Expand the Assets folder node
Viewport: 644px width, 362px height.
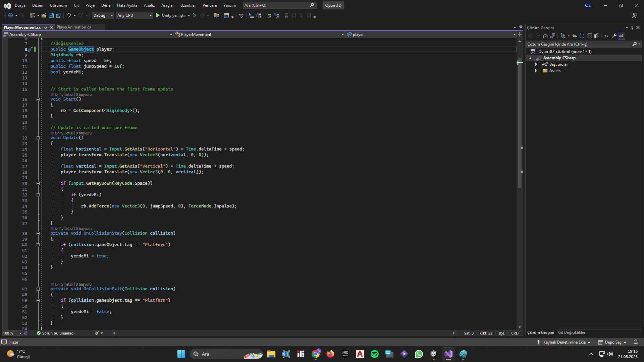click(x=536, y=71)
